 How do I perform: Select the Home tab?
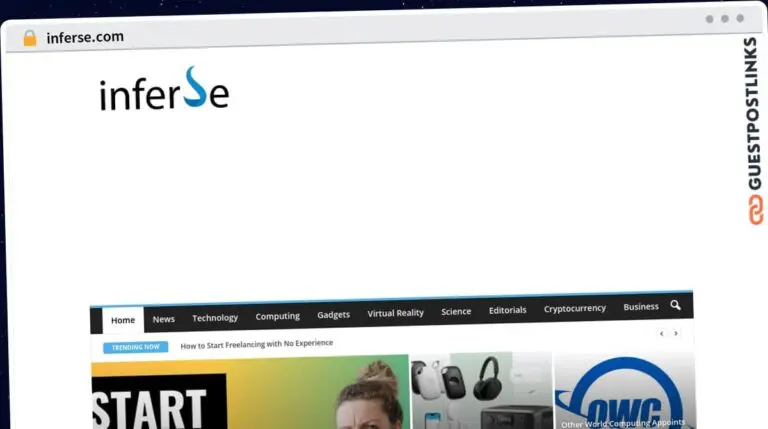123,320
